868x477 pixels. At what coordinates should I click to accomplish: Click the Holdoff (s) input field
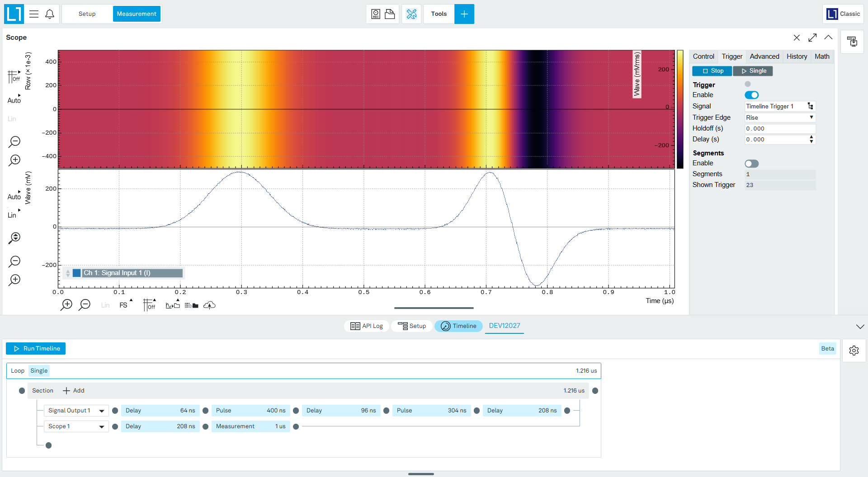click(x=780, y=129)
